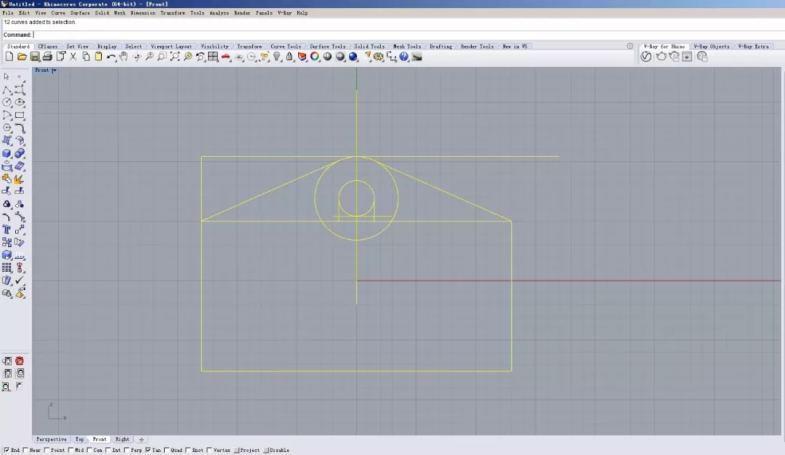Switch to the Curve Tools toolbar tab
This screenshot has width=785, height=455.
coord(285,46)
